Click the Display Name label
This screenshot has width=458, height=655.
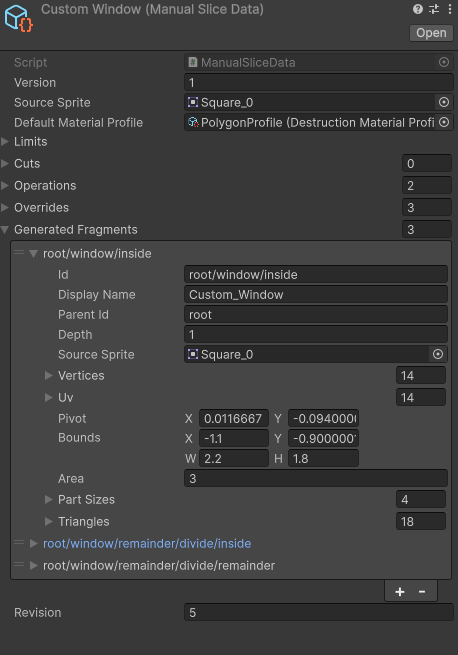tap(97, 294)
